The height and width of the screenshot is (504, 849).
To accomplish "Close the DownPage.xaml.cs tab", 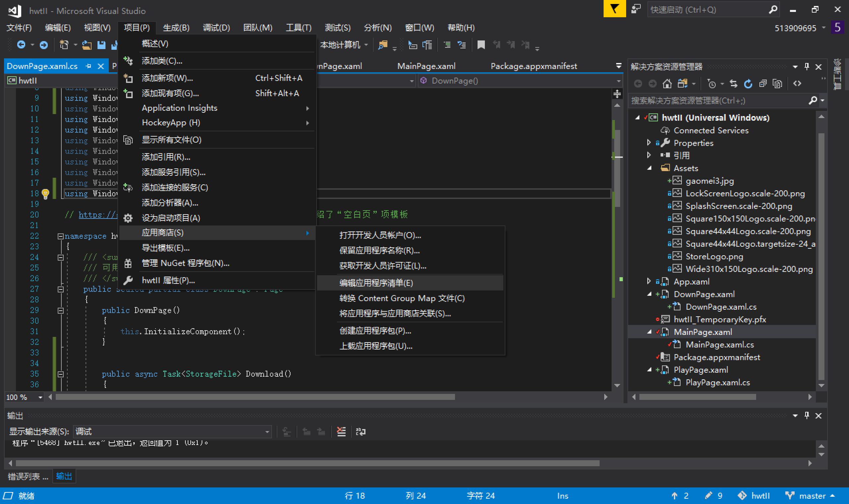I will pyautogui.click(x=100, y=66).
